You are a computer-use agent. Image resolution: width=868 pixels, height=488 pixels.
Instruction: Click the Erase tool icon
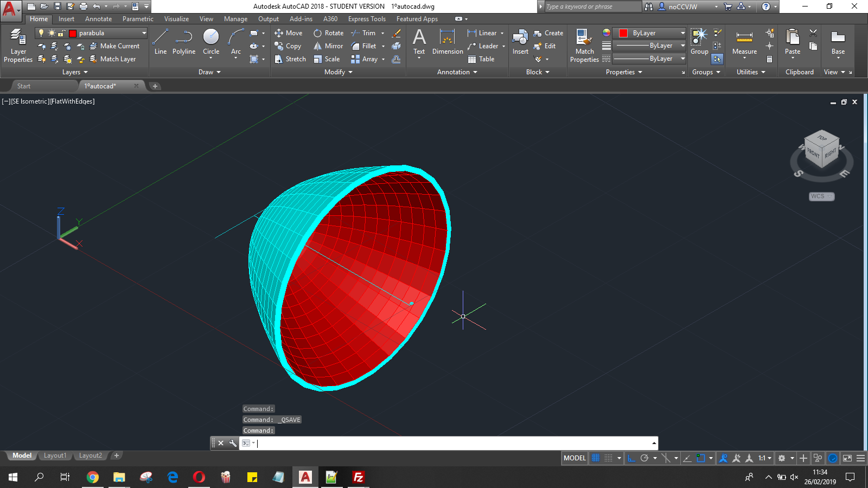[x=397, y=33]
